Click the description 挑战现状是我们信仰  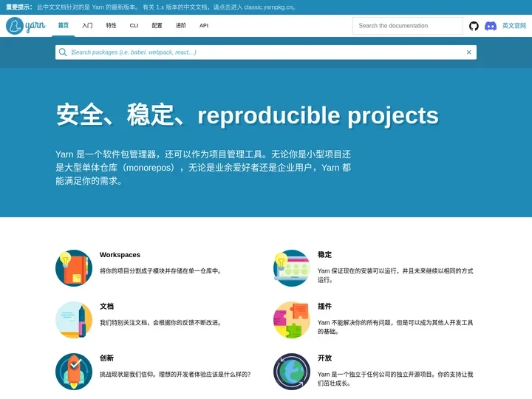click(175, 374)
